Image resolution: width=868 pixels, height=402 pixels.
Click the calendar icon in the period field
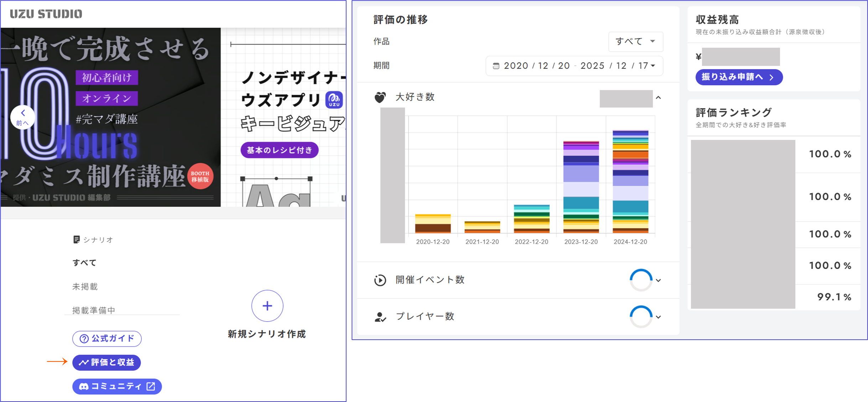pyautogui.click(x=496, y=66)
